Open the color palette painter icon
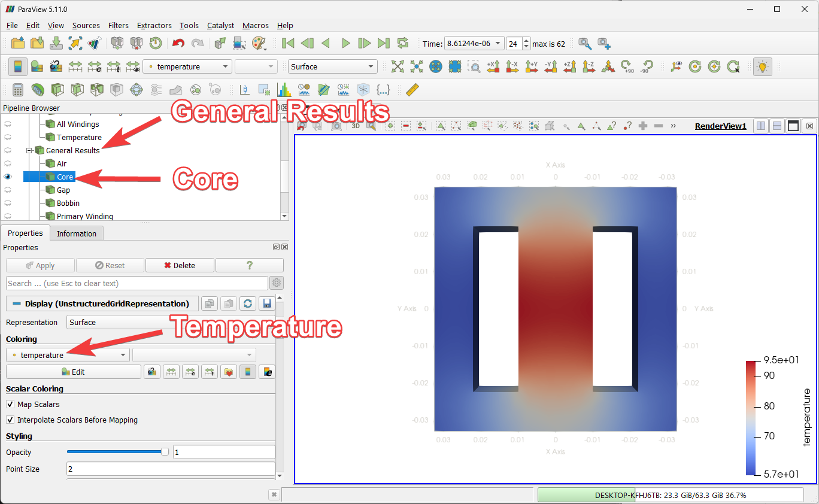Viewport: 819px width, 504px height. [x=259, y=43]
